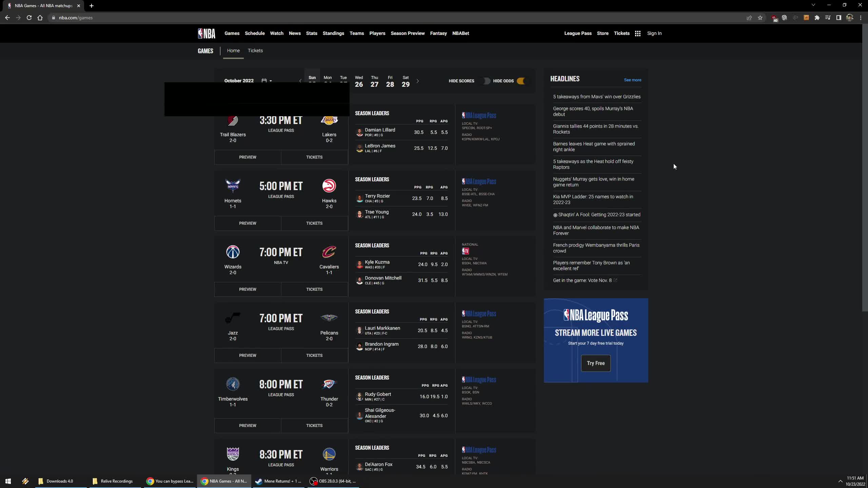
Task: Open Downloads 4.0 folder in taskbar
Action: click(61, 481)
